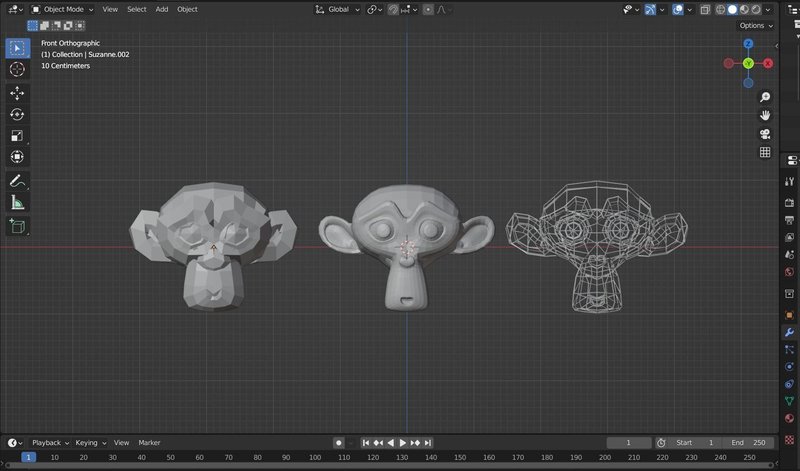Select the Annotate pencil tool
The image size is (800, 471).
17,181
